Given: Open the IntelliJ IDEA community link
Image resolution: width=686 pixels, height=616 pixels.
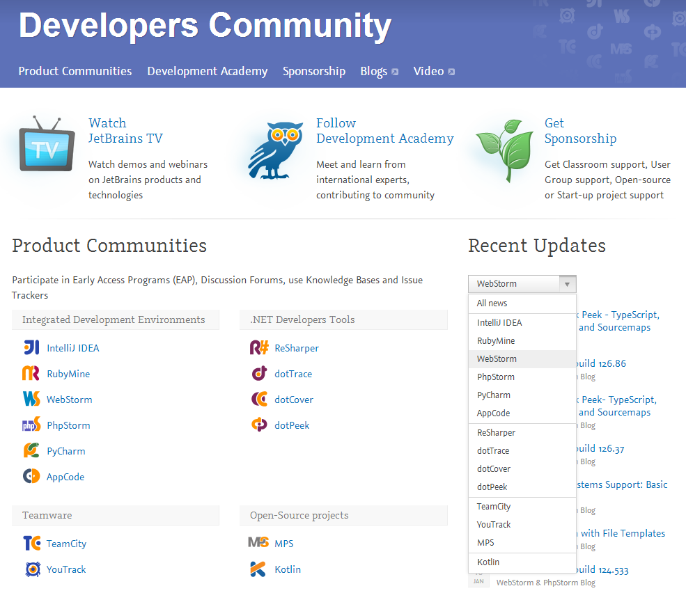Looking at the screenshot, I should click(72, 348).
